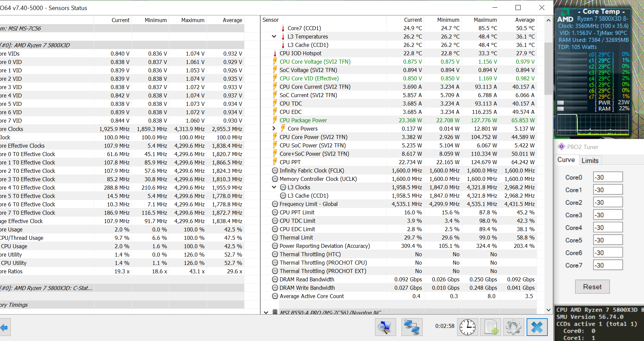Click the blue left arrow at bottom-left
644x341 pixels.
point(4,328)
